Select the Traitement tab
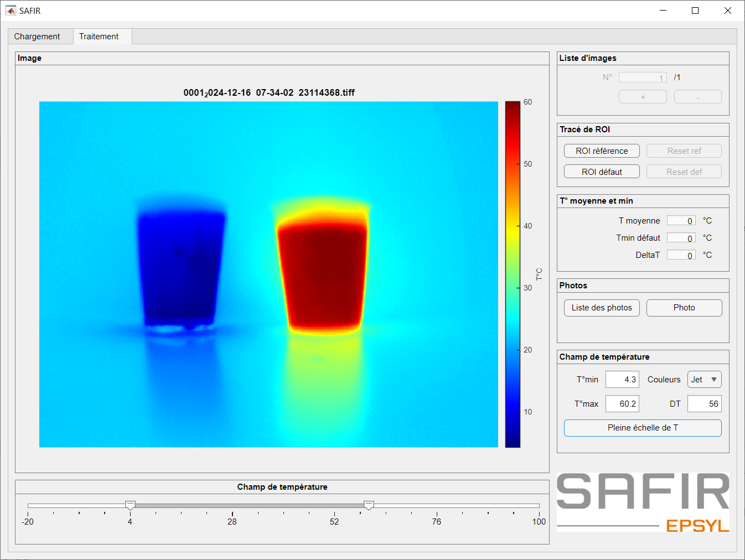This screenshot has width=745, height=560. (99, 37)
